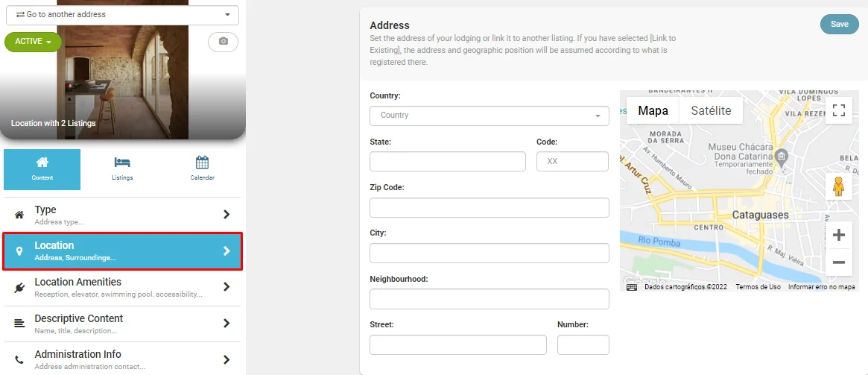
Task: Click the Save button
Action: (x=839, y=25)
